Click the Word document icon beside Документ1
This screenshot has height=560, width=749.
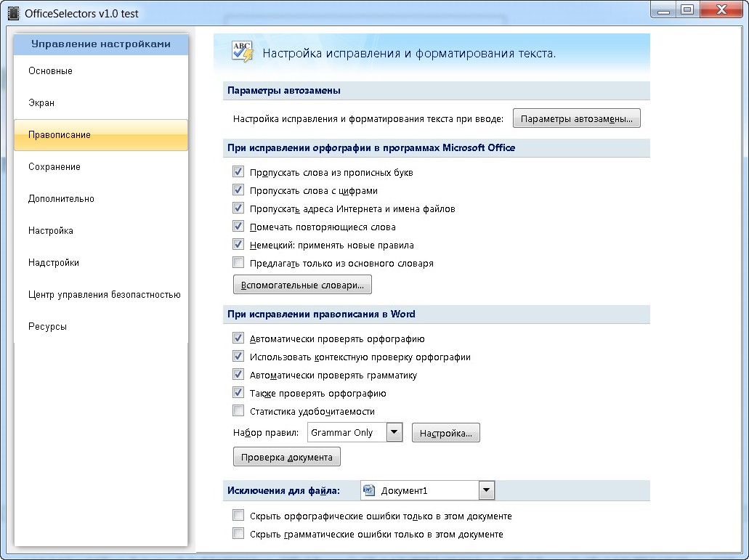tap(369, 490)
